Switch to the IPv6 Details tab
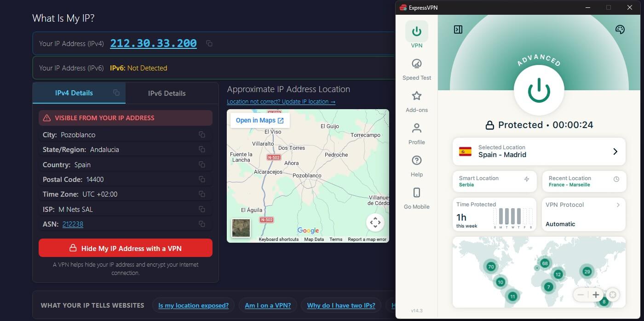 tap(167, 93)
